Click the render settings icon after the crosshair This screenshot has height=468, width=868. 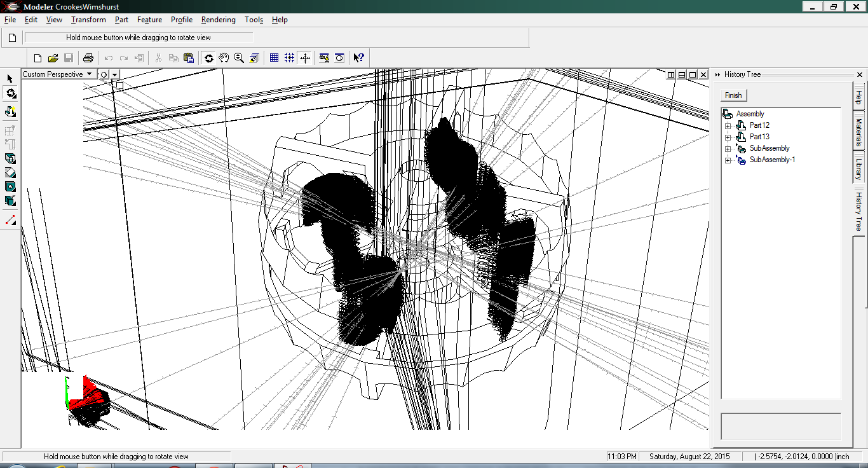(324, 58)
